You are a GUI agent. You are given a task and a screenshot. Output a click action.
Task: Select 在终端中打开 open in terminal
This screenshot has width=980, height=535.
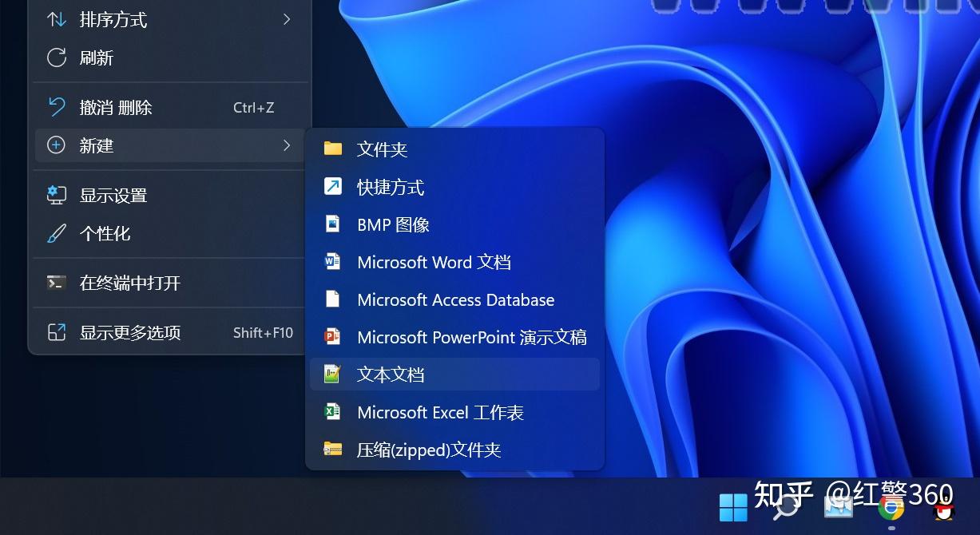[x=170, y=283]
